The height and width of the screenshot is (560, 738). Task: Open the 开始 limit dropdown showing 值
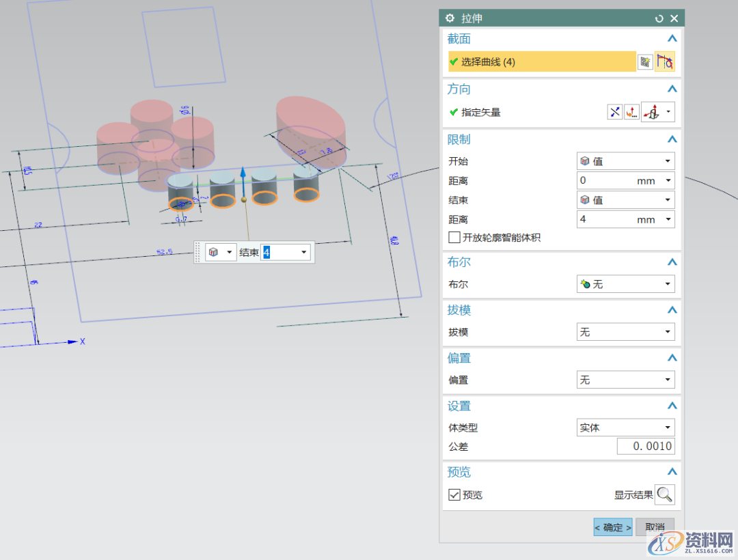tap(624, 160)
